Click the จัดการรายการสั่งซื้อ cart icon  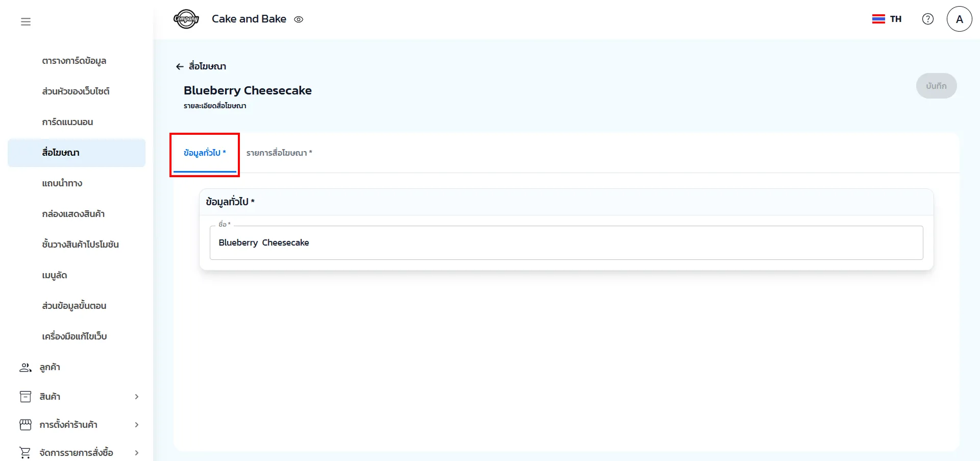[25, 452]
